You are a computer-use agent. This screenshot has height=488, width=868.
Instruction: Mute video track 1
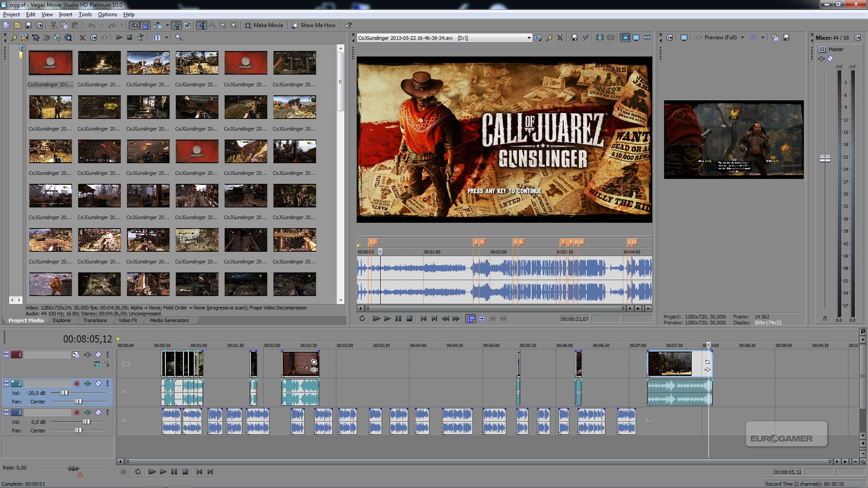[98, 355]
